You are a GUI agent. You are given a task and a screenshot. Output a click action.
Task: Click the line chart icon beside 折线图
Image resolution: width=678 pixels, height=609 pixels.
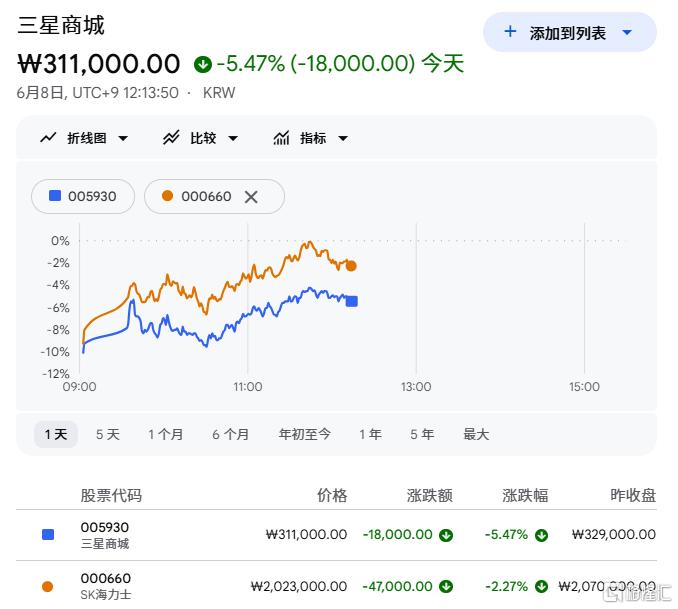click(x=48, y=138)
